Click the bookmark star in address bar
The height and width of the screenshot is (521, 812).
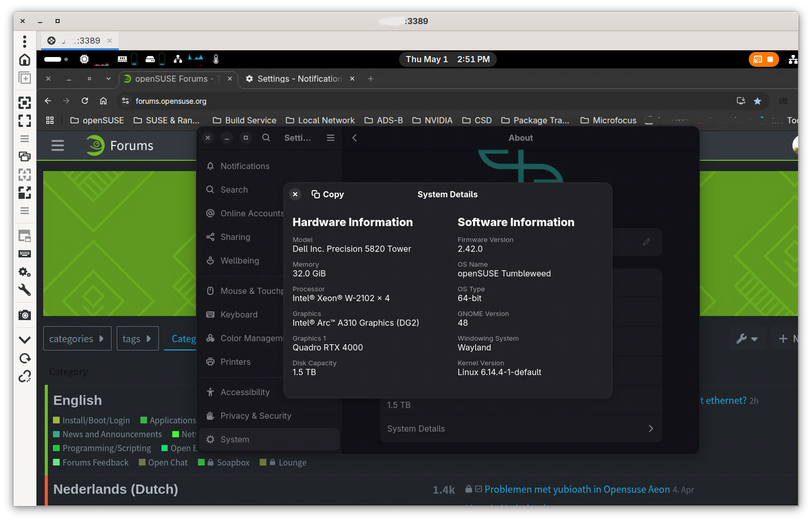pos(757,101)
